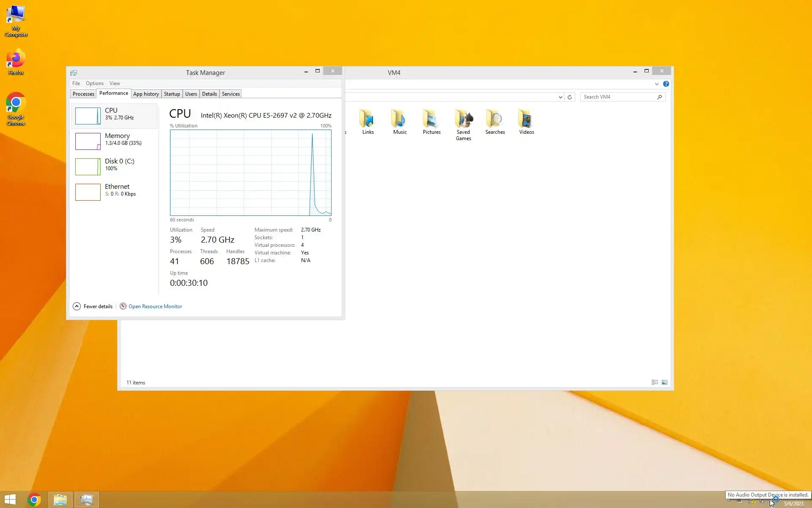Image resolution: width=812 pixels, height=508 pixels.
Task: Collapse Task Manager with Fewer details
Action: click(x=93, y=306)
